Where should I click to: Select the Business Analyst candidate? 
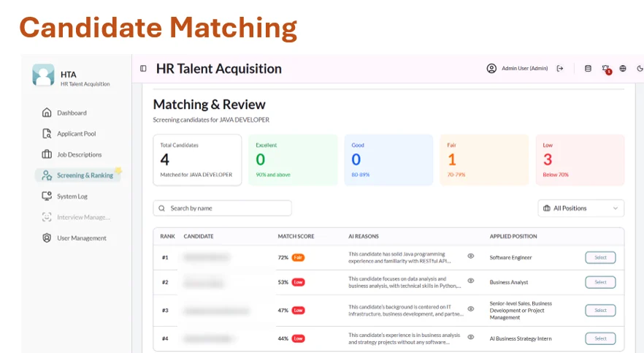(x=600, y=282)
